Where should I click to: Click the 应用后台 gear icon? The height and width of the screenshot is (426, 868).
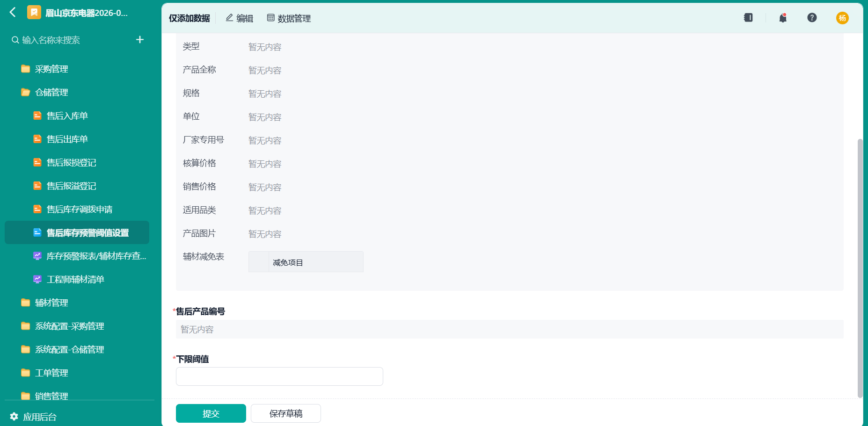14,416
